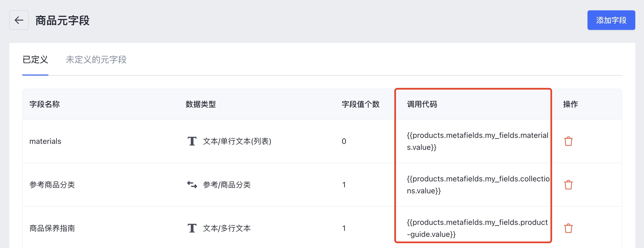
Task: Click the text type icon for materials
Action: (192, 141)
